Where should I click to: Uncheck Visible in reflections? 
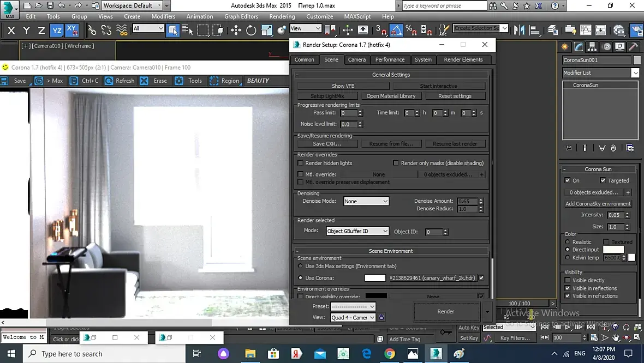tap(568, 288)
